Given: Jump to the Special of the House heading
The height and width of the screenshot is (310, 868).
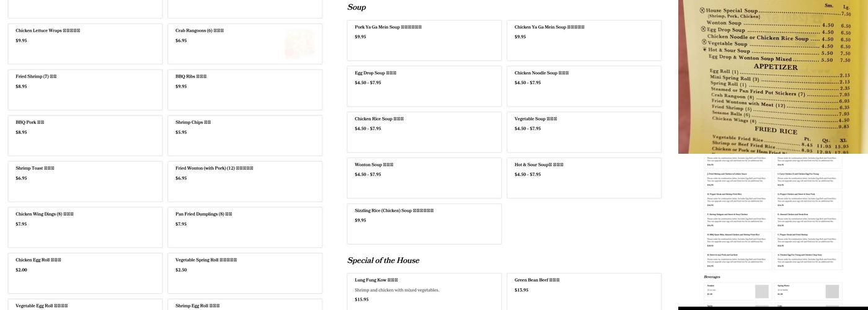Looking at the screenshot, I should (383, 260).
